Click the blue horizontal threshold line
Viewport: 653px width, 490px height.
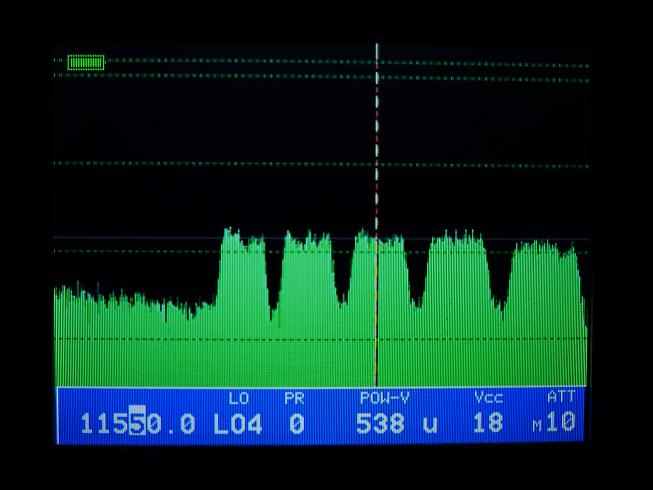[x=130, y=238]
